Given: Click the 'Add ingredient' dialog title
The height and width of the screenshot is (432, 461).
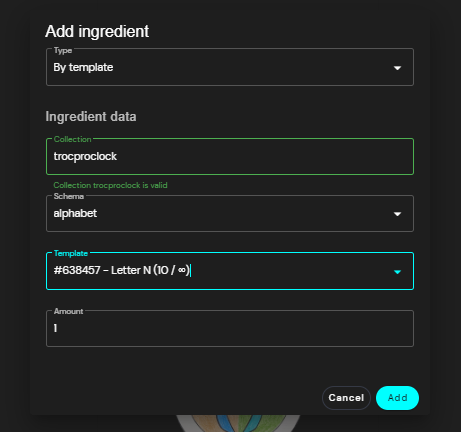Looking at the screenshot, I should click(x=97, y=32).
